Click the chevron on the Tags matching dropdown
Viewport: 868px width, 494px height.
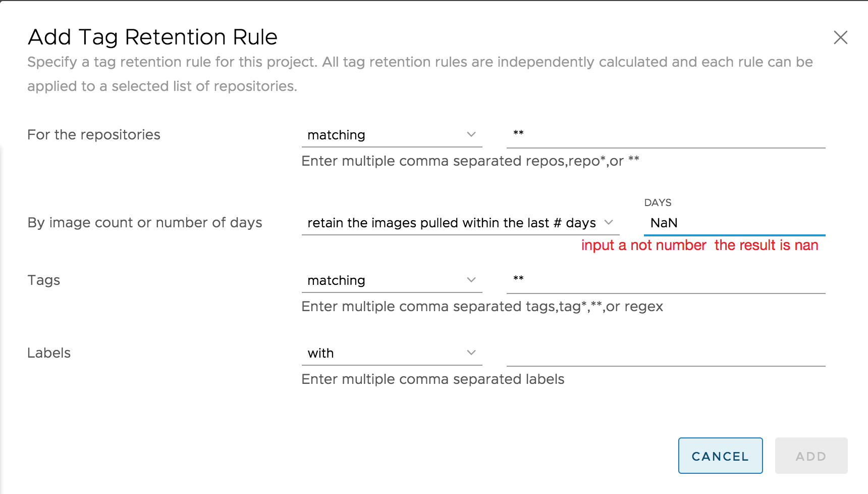[471, 280]
